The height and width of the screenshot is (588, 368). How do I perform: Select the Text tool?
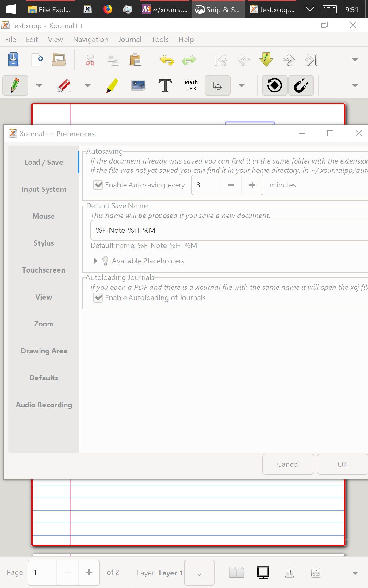point(165,85)
